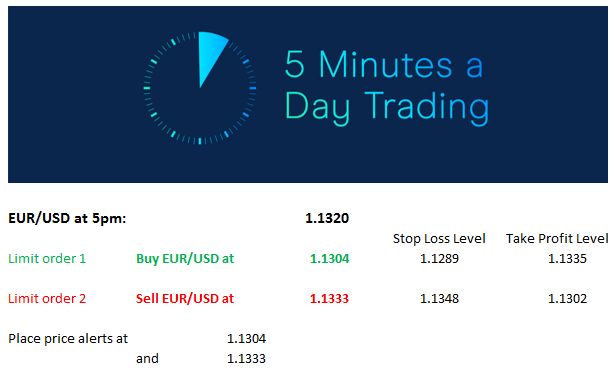Screen dimensions: 612x378
Task: Click the 'Buy EUR/USD at' text
Action: (x=185, y=259)
